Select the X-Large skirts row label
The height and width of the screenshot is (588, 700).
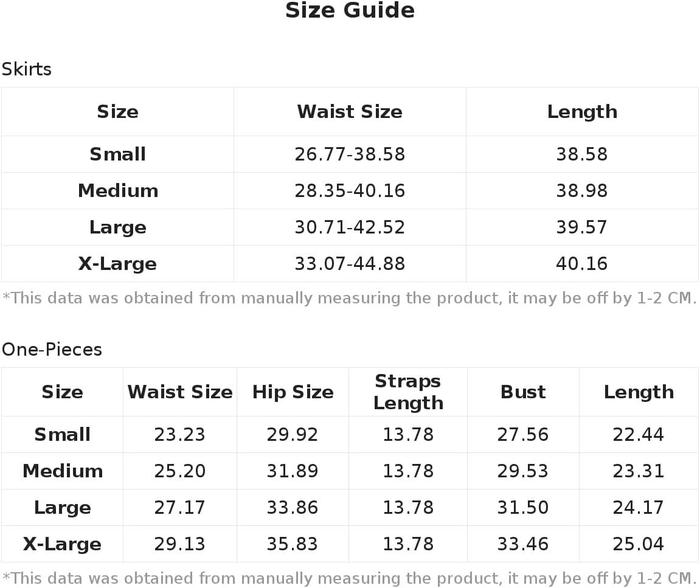coord(117,264)
